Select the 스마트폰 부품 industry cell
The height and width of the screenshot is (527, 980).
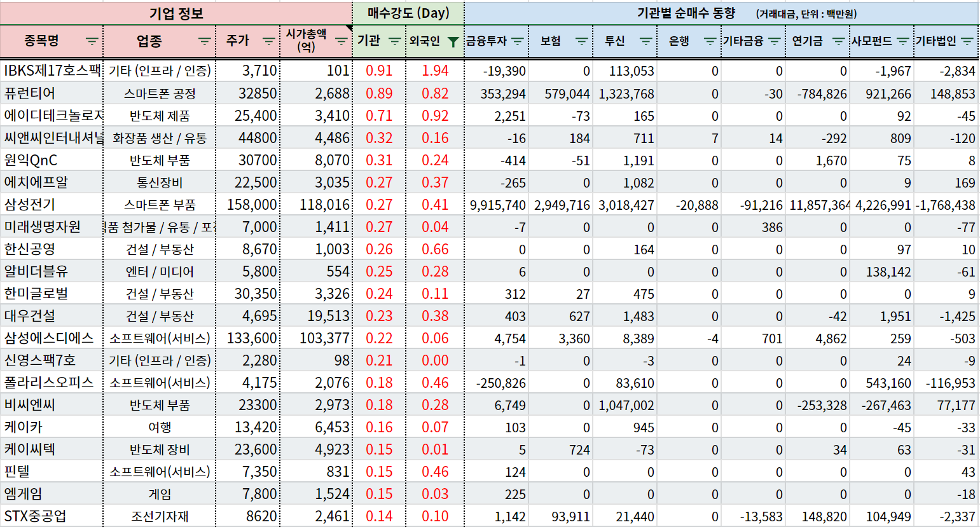(x=160, y=205)
